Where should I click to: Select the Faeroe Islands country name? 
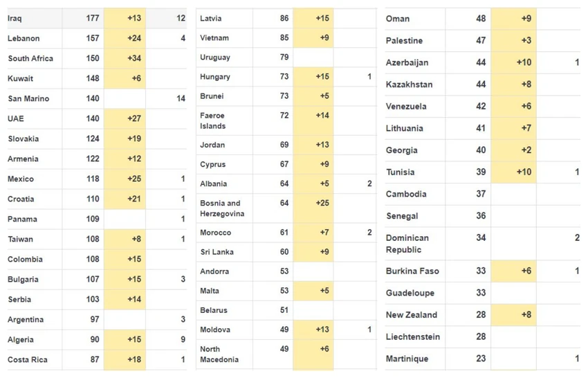coord(212,121)
